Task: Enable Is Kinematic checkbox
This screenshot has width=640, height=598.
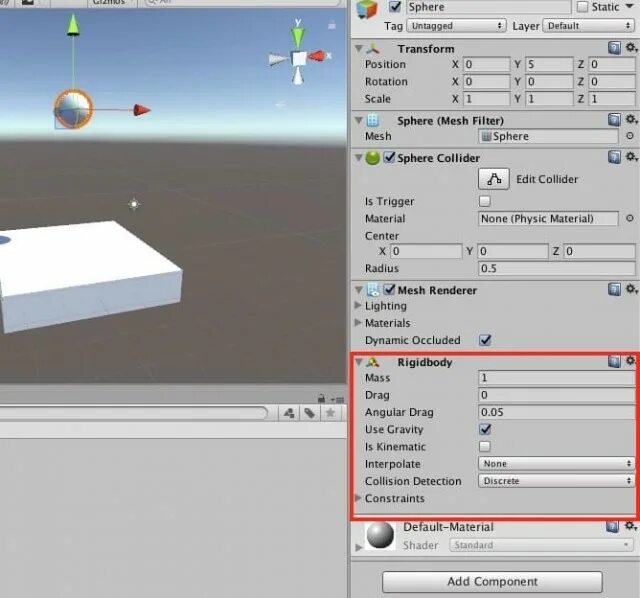Action: pos(484,446)
